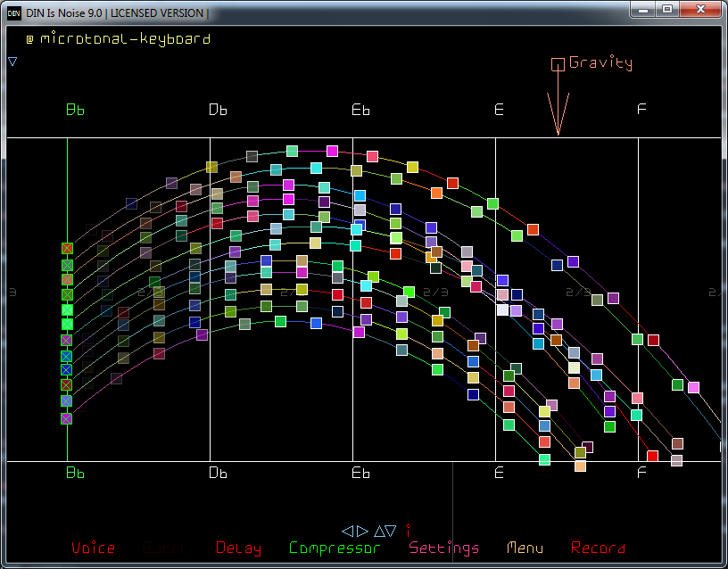Select the Gravity square handle

point(558,63)
